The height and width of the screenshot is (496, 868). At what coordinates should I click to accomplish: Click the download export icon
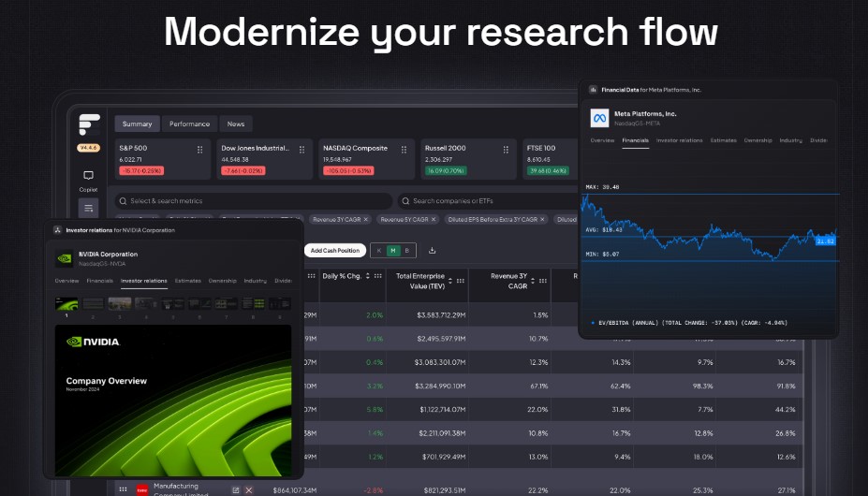432,250
